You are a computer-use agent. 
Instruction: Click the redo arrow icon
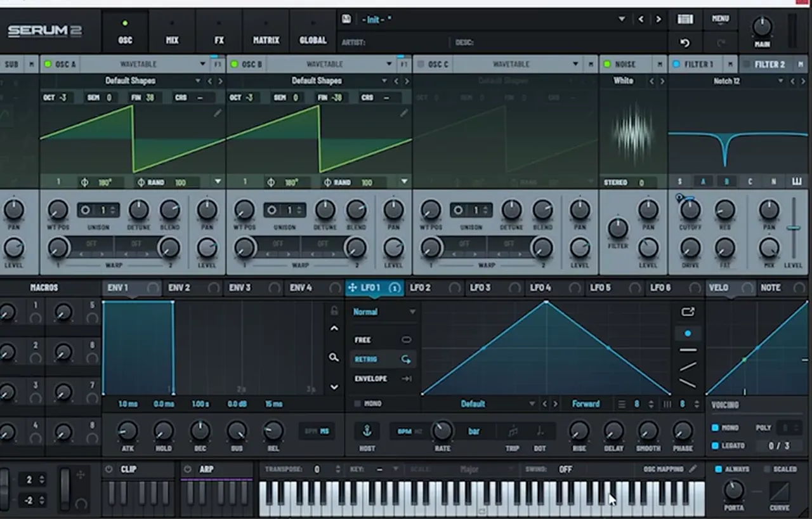[721, 43]
